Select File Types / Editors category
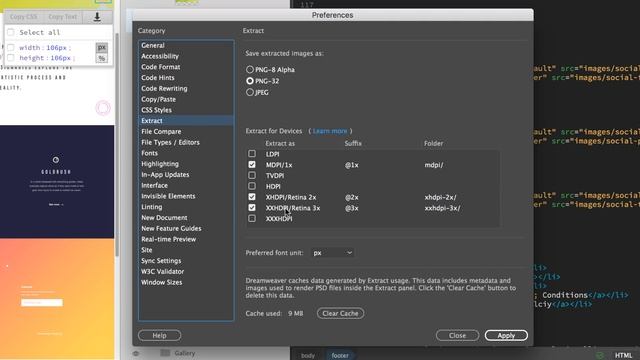The width and height of the screenshot is (640, 360). 186,142
